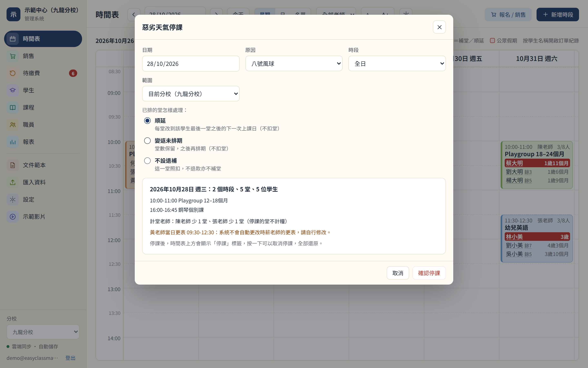Click the 示 app logo icon
Image resolution: width=588 pixels, height=368 pixels.
[13, 14]
